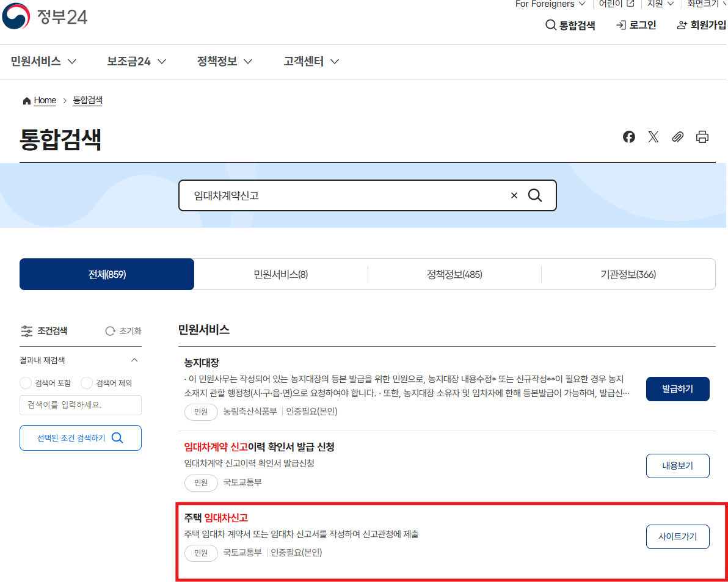Screen dimensions: 728x582
Task: Copy the page link using the clip icon
Action: tap(677, 136)
